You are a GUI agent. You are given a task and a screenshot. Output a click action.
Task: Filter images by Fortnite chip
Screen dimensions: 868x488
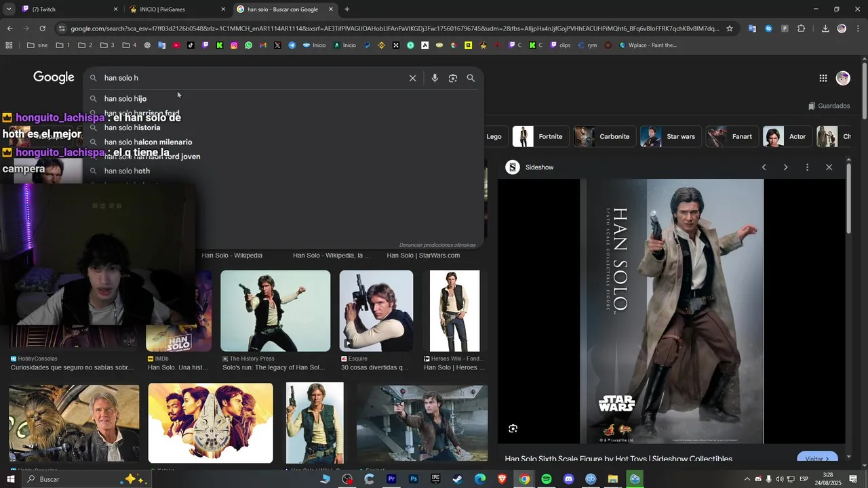click(x=539, y=136)
